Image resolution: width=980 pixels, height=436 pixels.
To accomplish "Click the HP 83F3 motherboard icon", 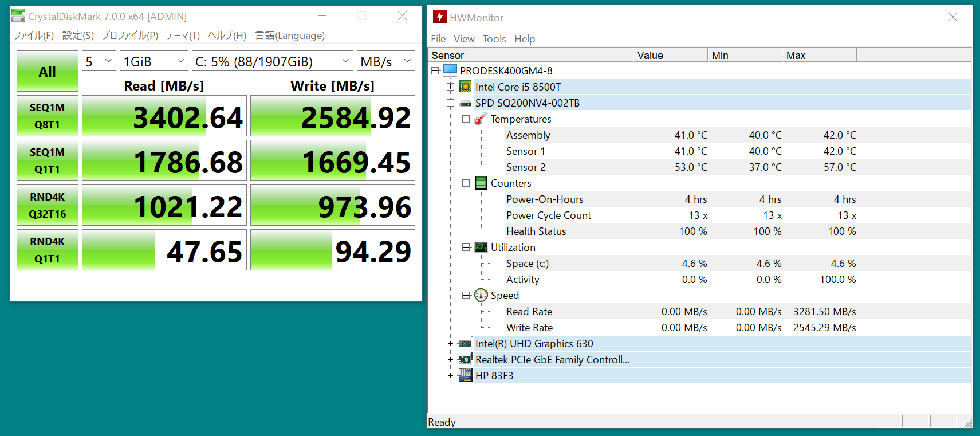I will click(x=466, y=376).
